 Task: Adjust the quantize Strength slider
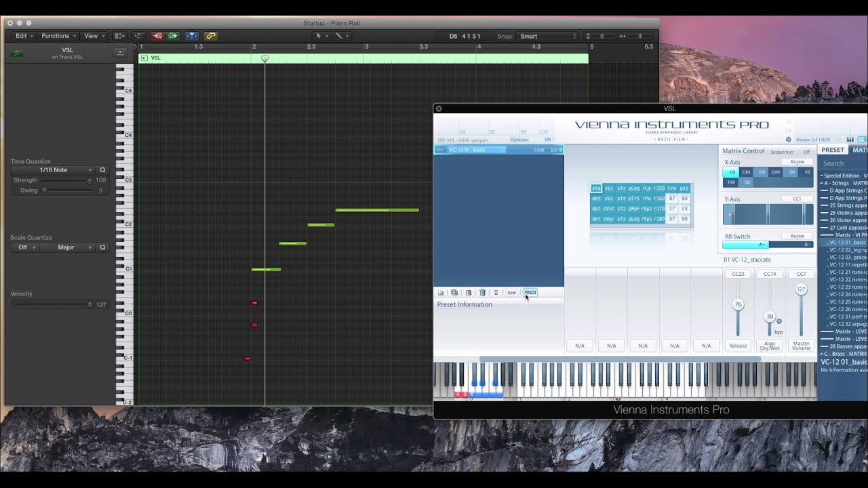[66, 180]
